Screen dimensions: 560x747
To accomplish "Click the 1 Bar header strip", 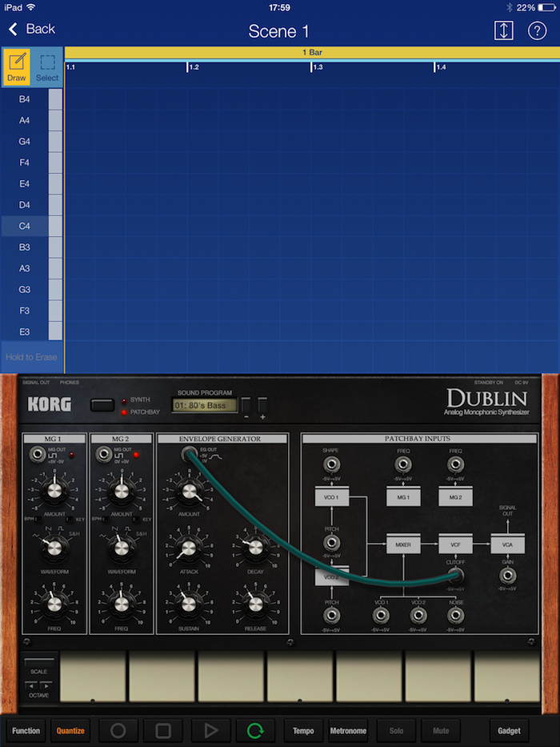I will [x=312, y=52].
